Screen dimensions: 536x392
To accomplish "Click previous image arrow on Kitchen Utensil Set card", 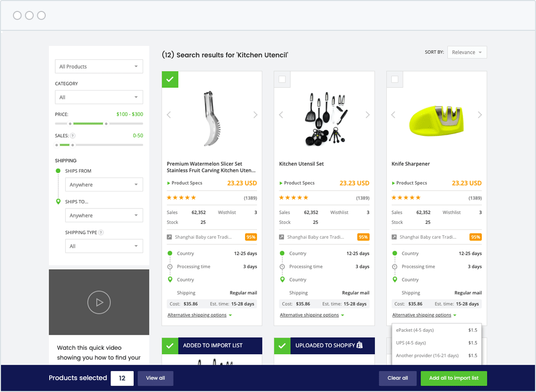I will click(x=281, y=115).
